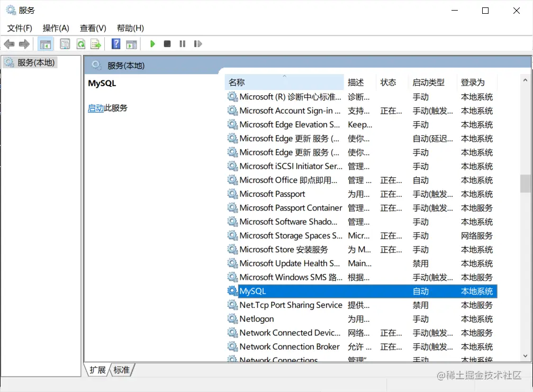
Task: Select Microsoft Passport Container service name
Action: (291, 208)
